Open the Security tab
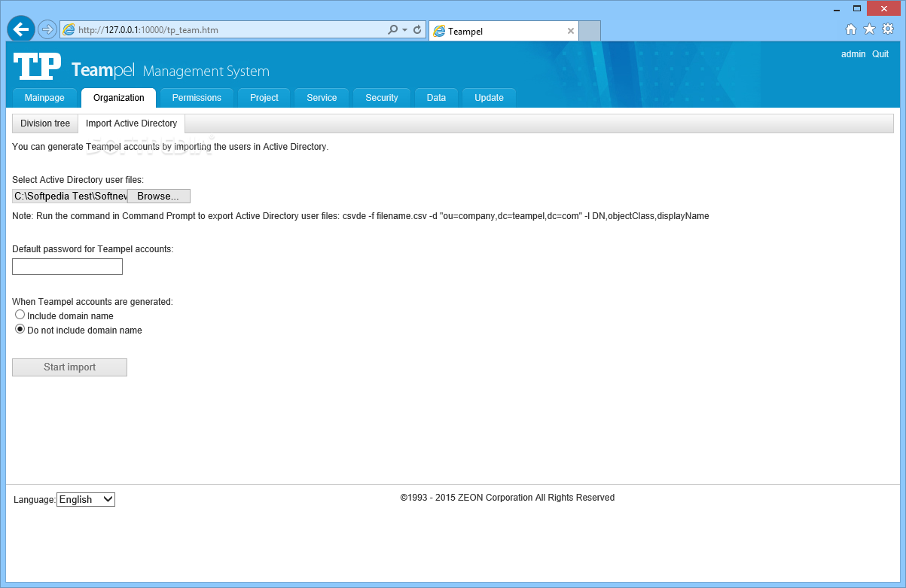Screen dimensions: 906x588 [382, 98]
